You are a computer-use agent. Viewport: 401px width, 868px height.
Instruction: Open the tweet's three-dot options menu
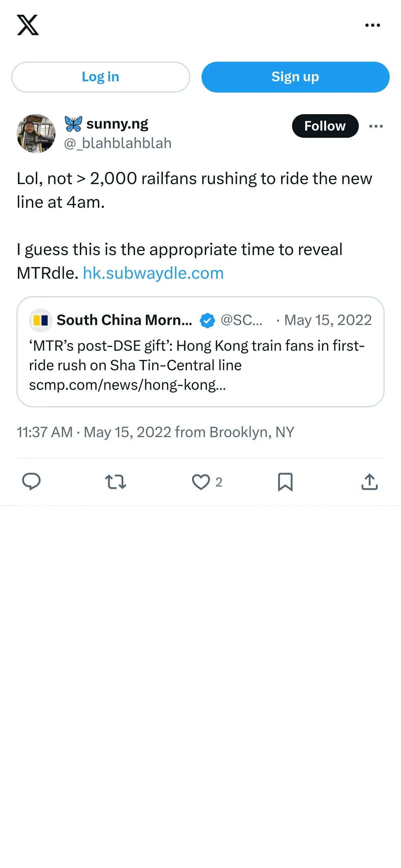click(x=376, y=126)
